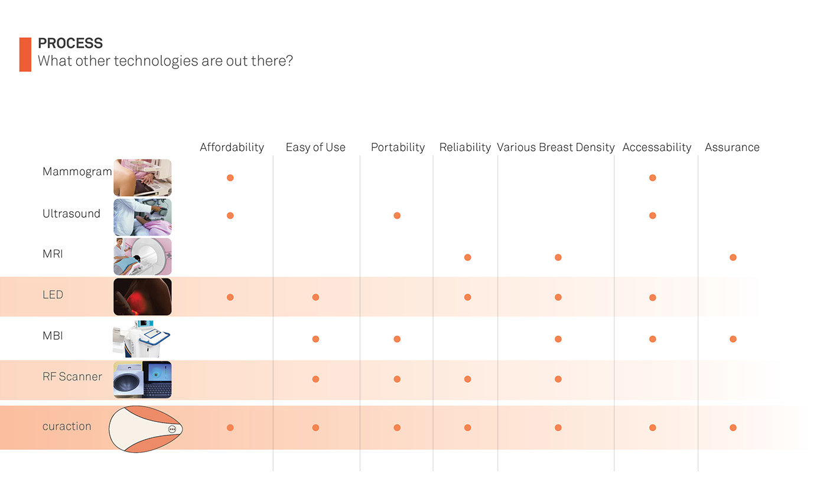Select the Ultrasound thumbnail picture
The image size is (827, 504).
pos(142,217)
